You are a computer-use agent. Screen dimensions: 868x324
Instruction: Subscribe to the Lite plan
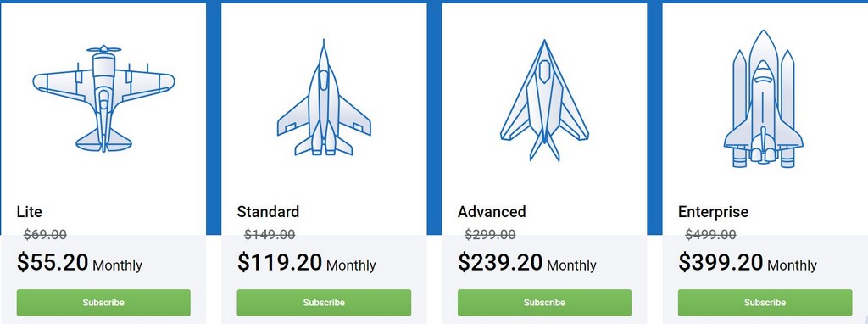click(x=103, y=303)
